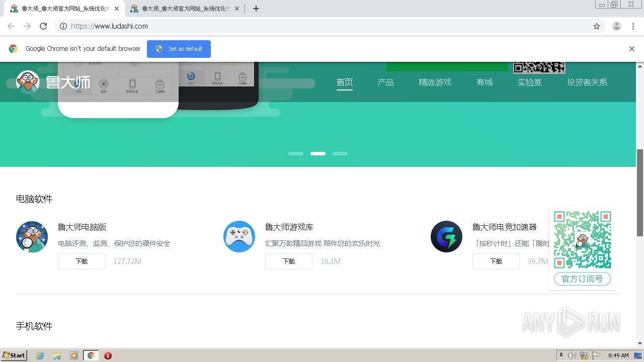Open the 鲁大师游戏库 gamepad icon
Image resolution: width=644 pixels, height=362 pixels.
click(239, 236)
